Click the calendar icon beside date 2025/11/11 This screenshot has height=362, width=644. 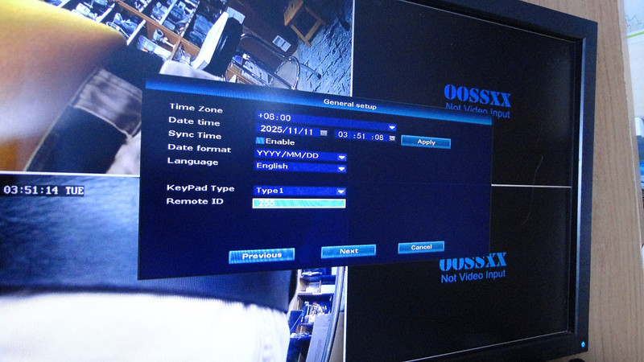pos(324,133)
